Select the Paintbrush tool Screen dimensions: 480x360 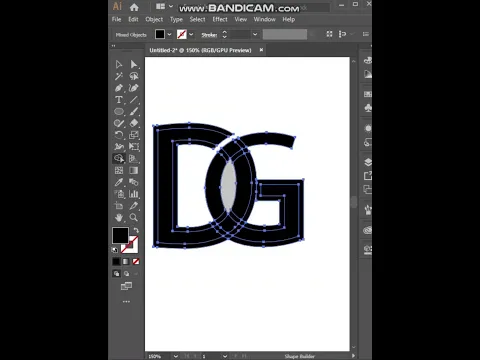pos(134,112)
